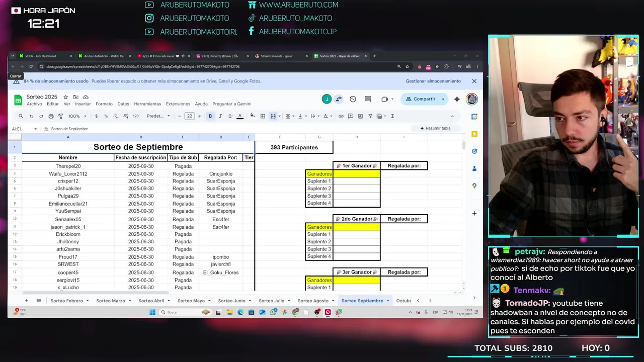Open the functions sigma icon
This screenshot has width=644, height=362.
[392, 116]
